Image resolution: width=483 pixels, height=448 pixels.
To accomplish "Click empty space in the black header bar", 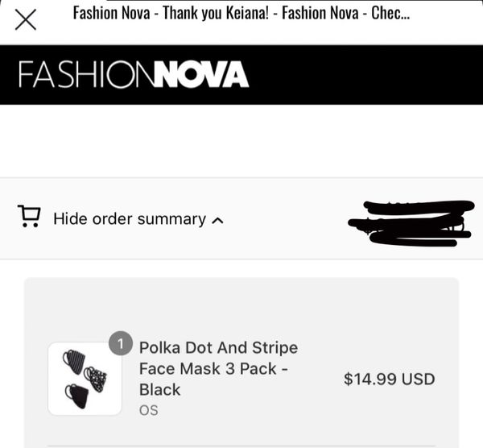I will (362, 74).
